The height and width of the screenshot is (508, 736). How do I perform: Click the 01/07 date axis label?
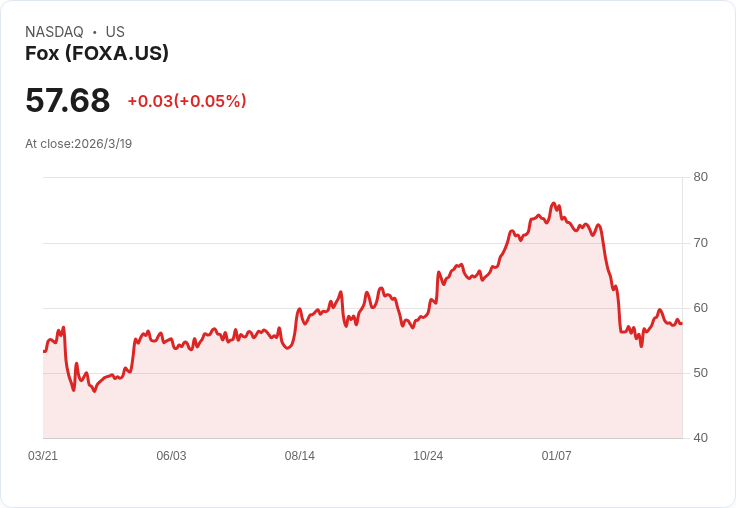point(556,455)
